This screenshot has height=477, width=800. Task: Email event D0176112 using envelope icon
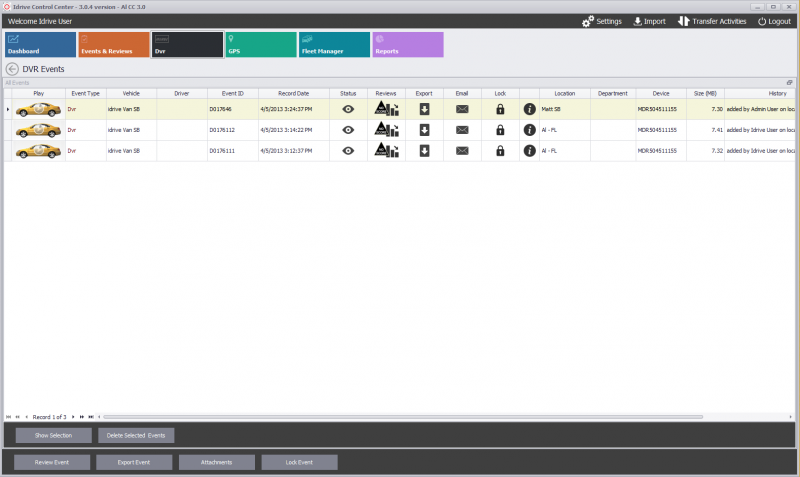coord(461,130)
